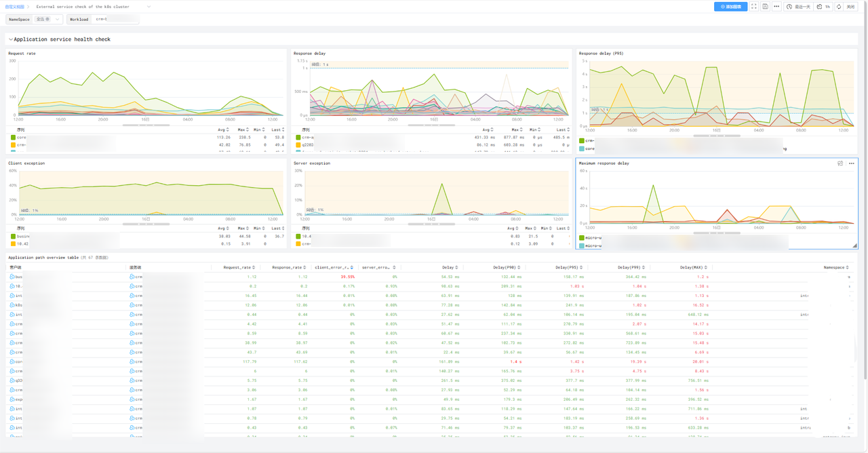Enter fullscreen mode via the expand icon

click(754, 7)
